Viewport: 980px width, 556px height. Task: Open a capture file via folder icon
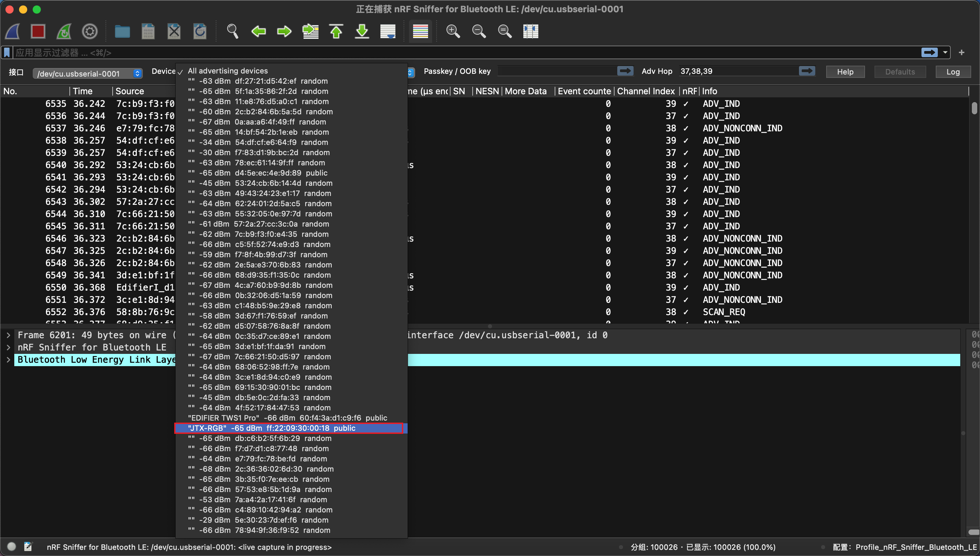pyautogui.click(x=122, y=31)
